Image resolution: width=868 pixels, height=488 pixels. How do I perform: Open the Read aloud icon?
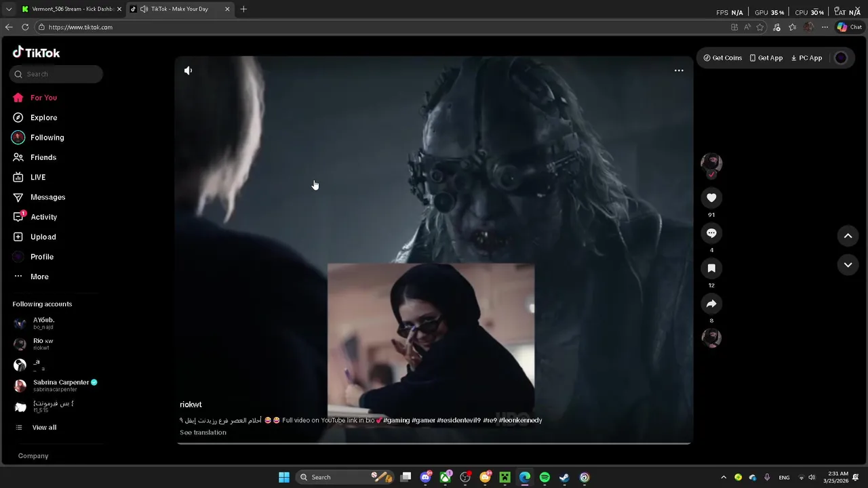[747, 27]
